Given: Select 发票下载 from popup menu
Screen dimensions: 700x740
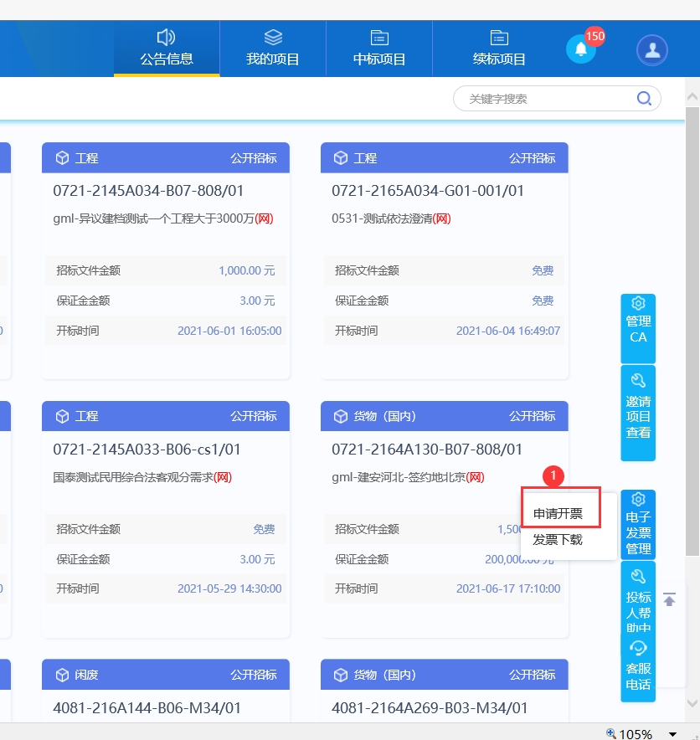Looking at the screenshot, I should coord(558,540).
